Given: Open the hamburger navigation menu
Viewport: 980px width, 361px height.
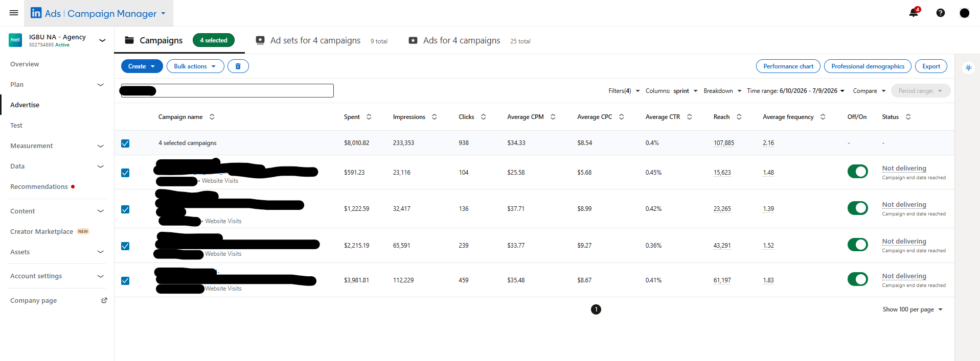Looking at the screenshot, I should tap(14, 13).
